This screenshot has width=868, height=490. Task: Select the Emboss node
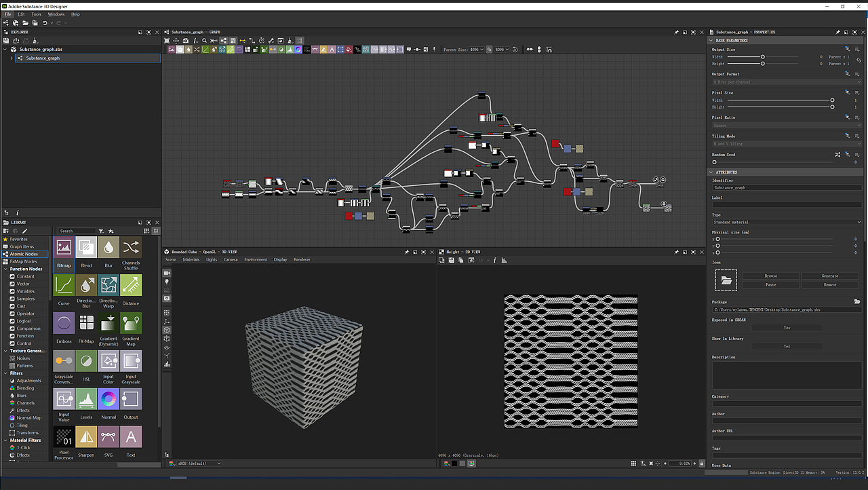pos(64,323)
